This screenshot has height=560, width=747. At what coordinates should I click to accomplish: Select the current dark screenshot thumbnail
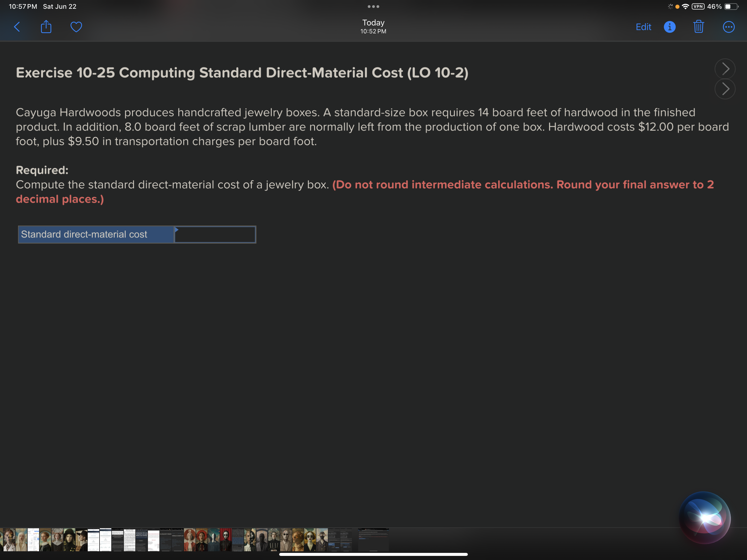(373, 539)
